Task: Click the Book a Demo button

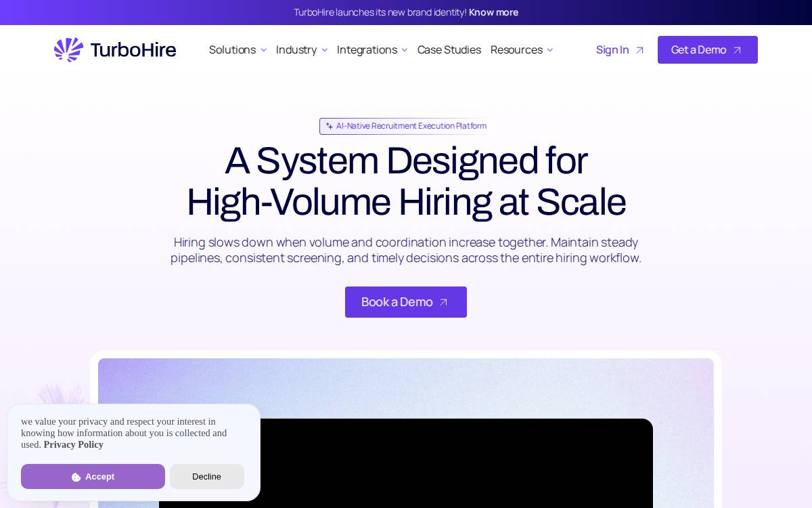Action: [406, 302]
